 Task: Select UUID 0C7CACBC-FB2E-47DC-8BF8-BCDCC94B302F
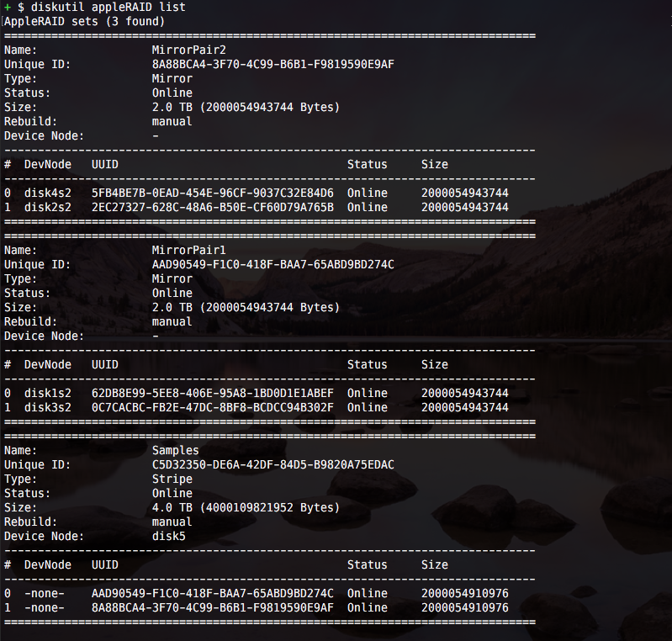tap(213, 407)
